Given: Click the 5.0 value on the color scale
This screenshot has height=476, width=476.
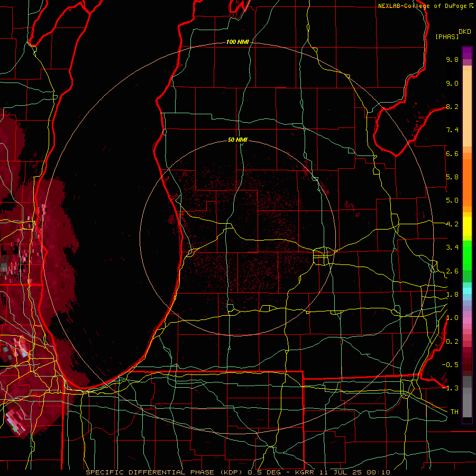Looking at the screenshot, I should pyautogui.click(x=452, y=200).
